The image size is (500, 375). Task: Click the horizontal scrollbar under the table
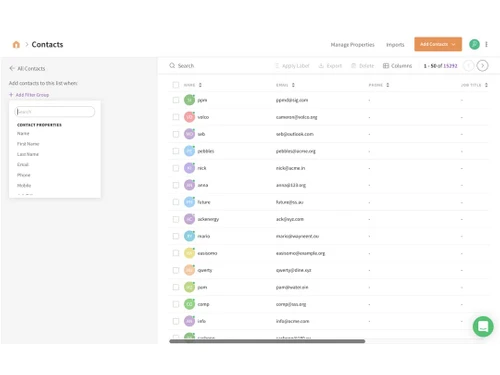267,341
